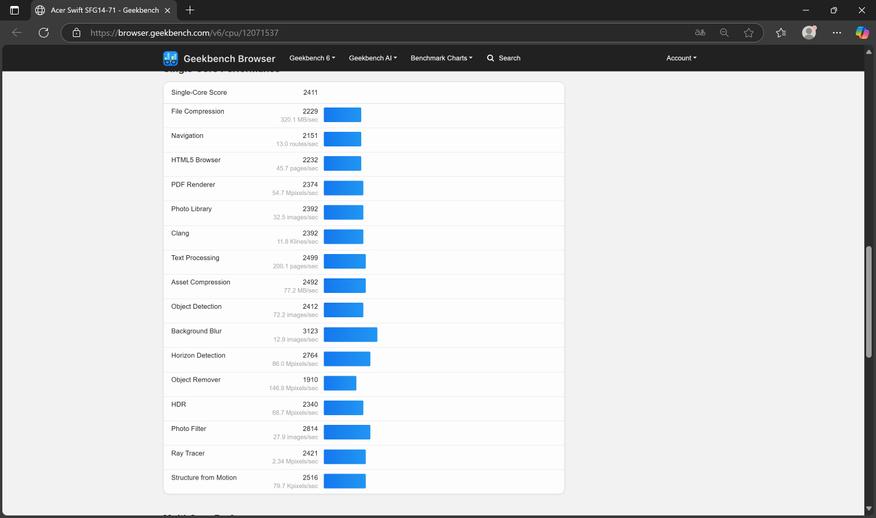Open the Benchmark Charts dropdown
876x518 pixels.
441,58
